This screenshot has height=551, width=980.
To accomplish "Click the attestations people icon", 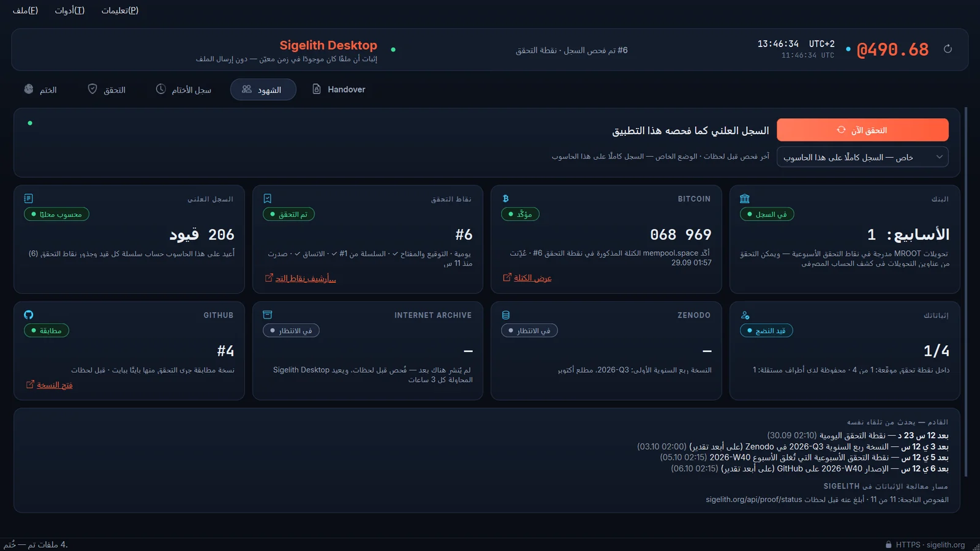I will click(745, 315).
